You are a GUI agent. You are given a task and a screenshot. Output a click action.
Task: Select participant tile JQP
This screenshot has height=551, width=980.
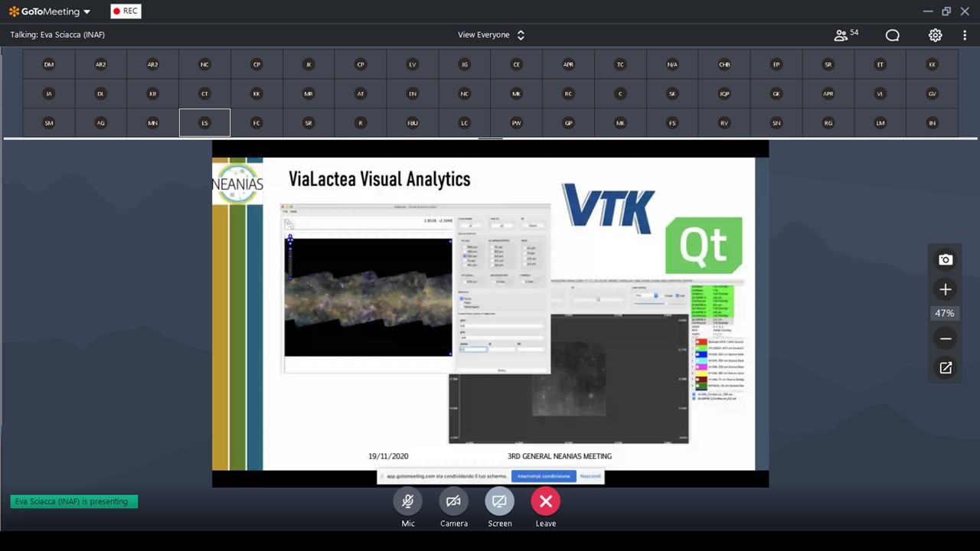coord(724,94)
